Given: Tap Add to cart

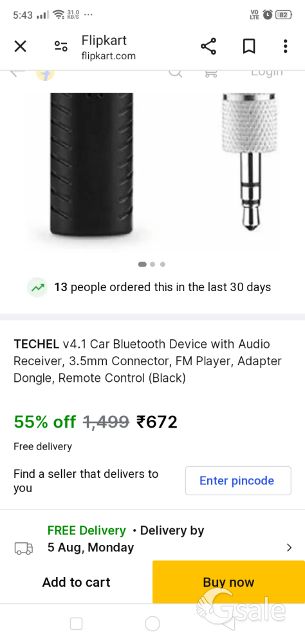Looking at the screenshot, I should pyautogui.click(x=77, y=582).
